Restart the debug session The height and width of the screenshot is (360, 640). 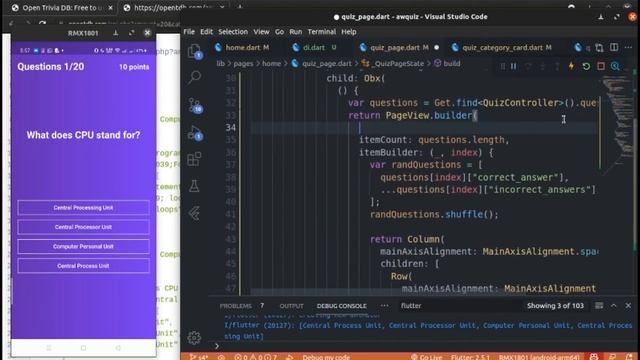[x=586, y=66]
